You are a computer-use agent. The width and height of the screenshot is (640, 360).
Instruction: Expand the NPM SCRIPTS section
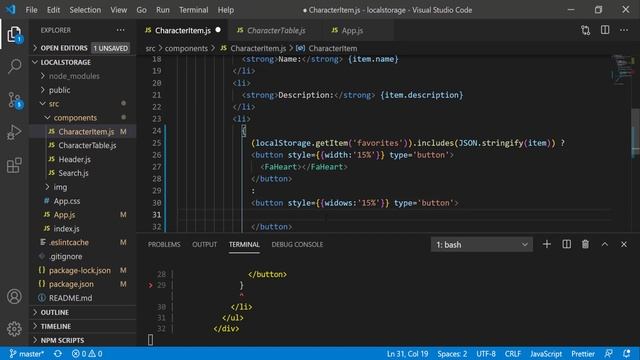coord(62,340)
